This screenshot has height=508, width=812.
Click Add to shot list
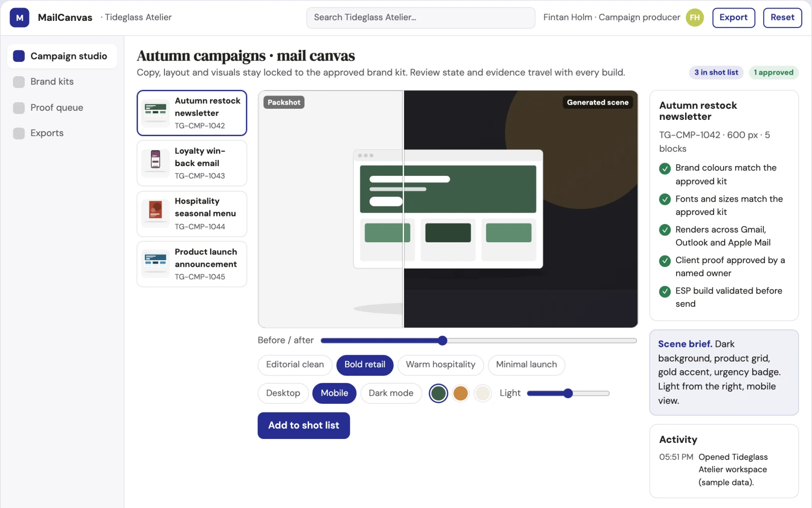point(303,426)
